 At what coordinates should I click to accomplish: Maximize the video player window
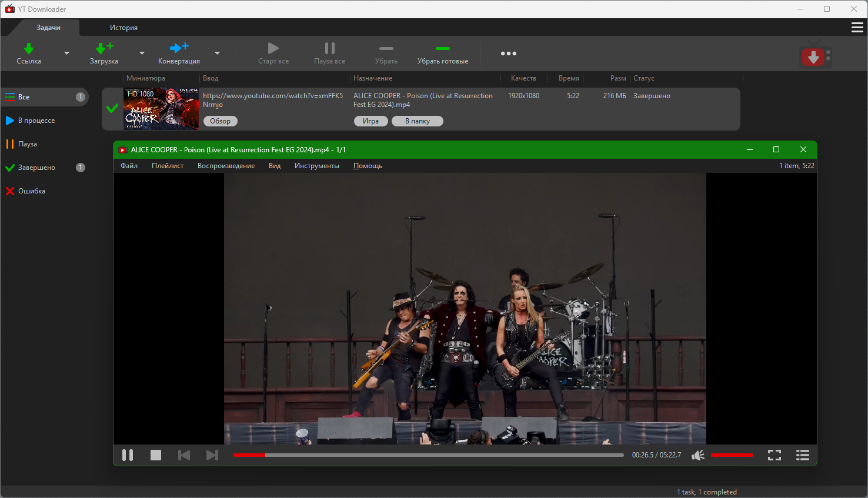(776, 149)
